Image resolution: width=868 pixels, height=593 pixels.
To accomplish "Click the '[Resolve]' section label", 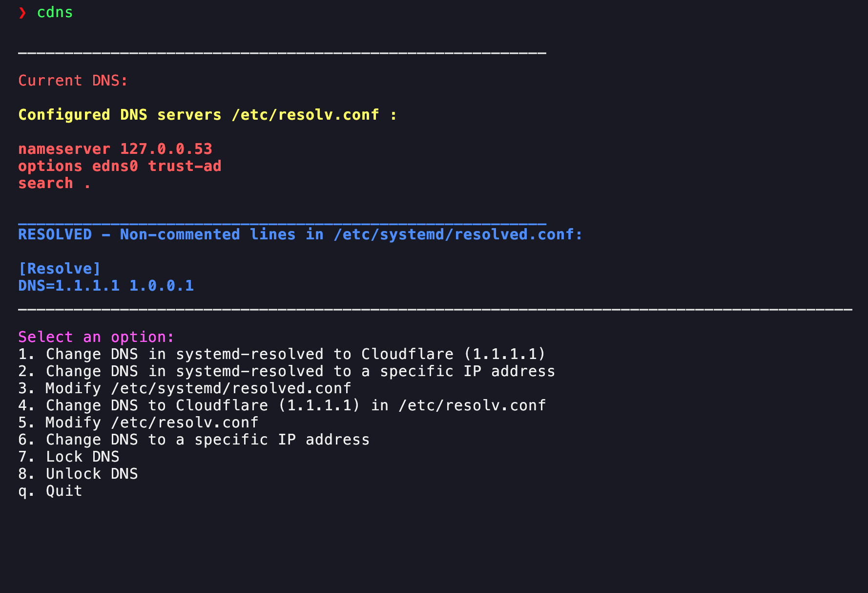I will 59,269.
